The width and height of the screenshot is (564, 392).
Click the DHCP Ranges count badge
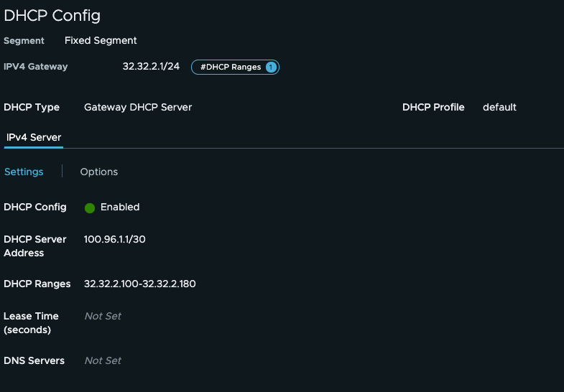click(271, 67)
